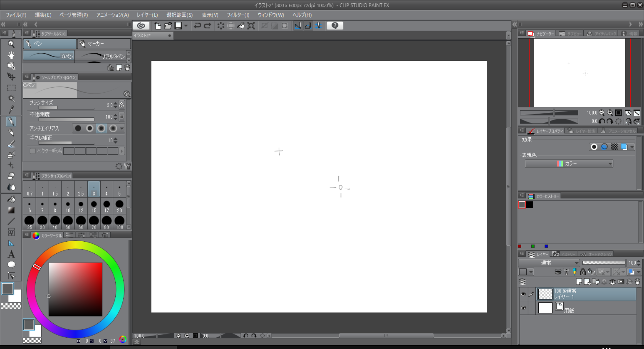Click the black swatch in color history
644x349 pixels.
(x=530, y=205)
